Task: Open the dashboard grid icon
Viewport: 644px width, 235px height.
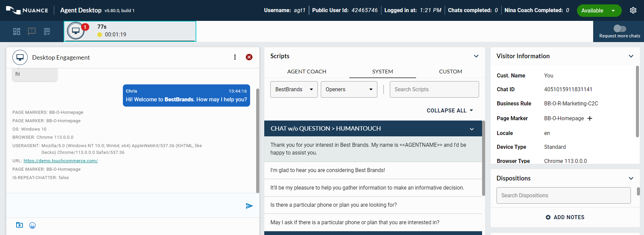Action: tap(16, 32)
